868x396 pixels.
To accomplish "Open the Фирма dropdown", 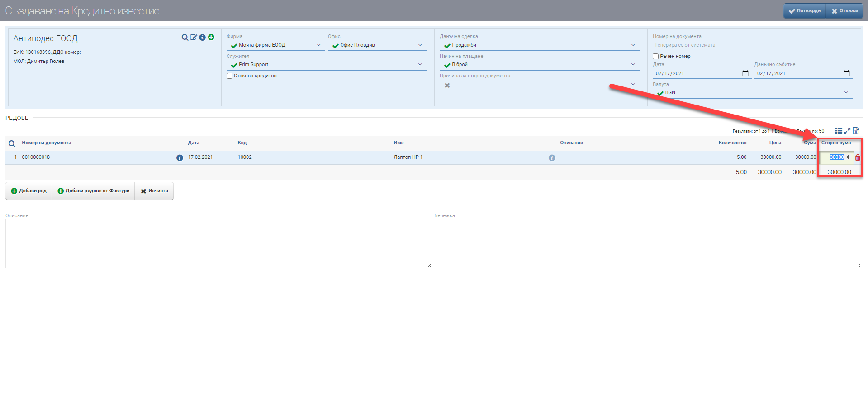I will [x=275, y=45].
